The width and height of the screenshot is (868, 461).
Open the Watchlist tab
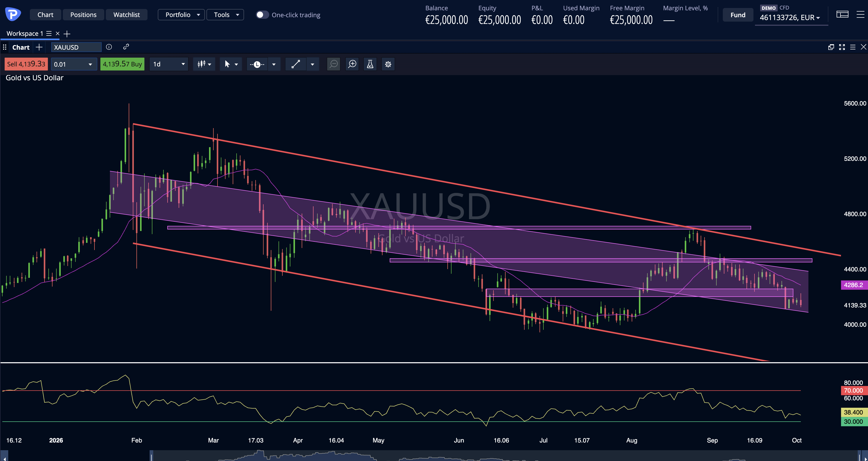pyautogui.click(x=126, y=15)
